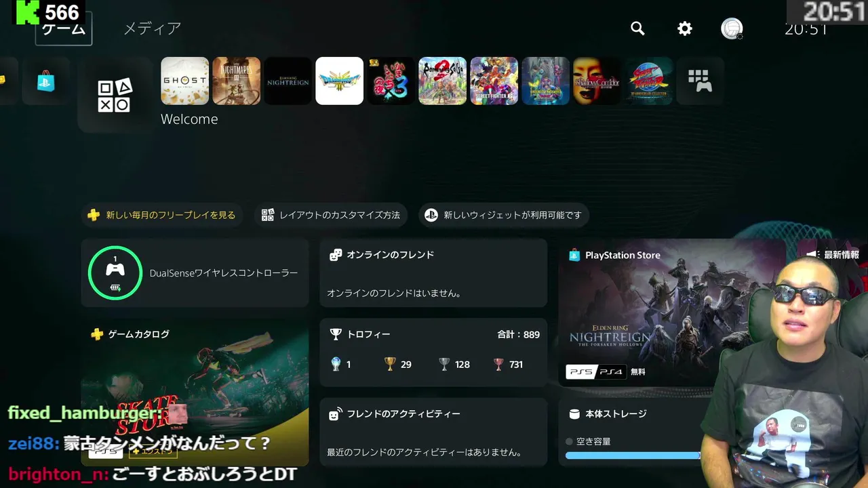Viewport: 868px width, 488px height.
Task: Open the search magnifier icon
Action: [637, 28]
